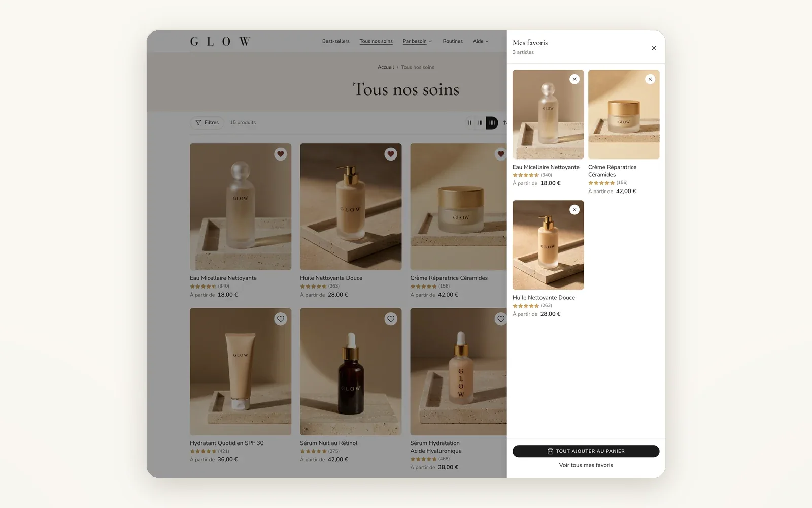Open the Filtres filter button
The width and height of the screenshot is (812, 508).
click(x=207, y=123)
